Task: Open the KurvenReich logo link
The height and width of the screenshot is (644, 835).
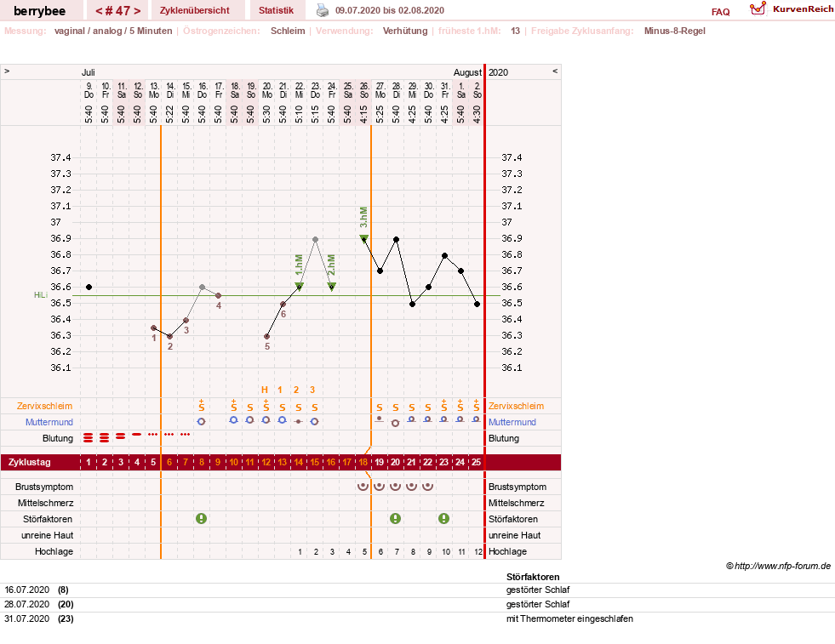Action: (792, 9)
